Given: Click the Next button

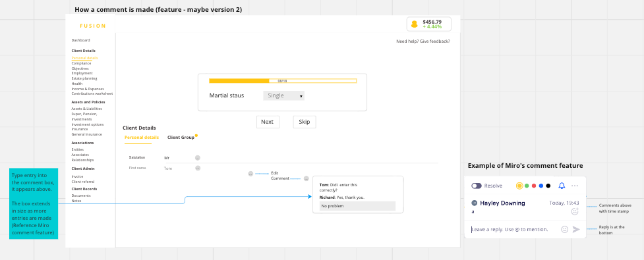Looking at the screenshot, I should point(268,122).
